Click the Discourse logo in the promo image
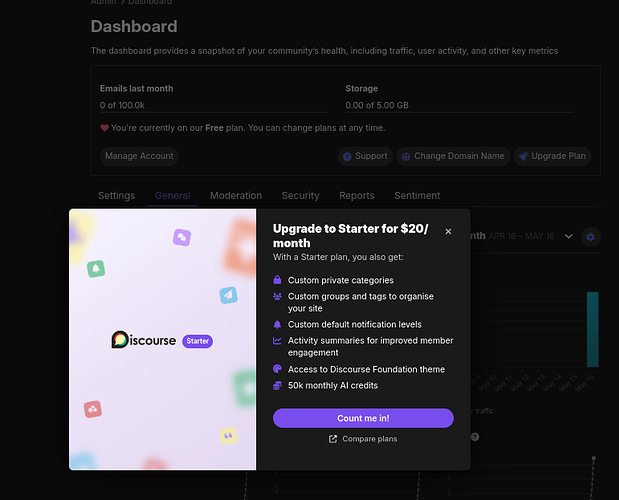Viewport: 619px width, 500px height. click(x=144, y=340)
